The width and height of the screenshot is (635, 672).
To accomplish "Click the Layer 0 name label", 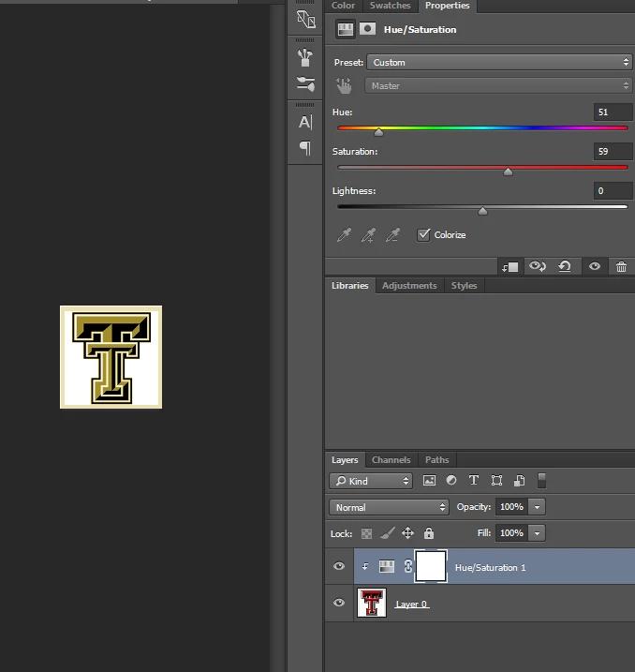I will pos(411,604).
